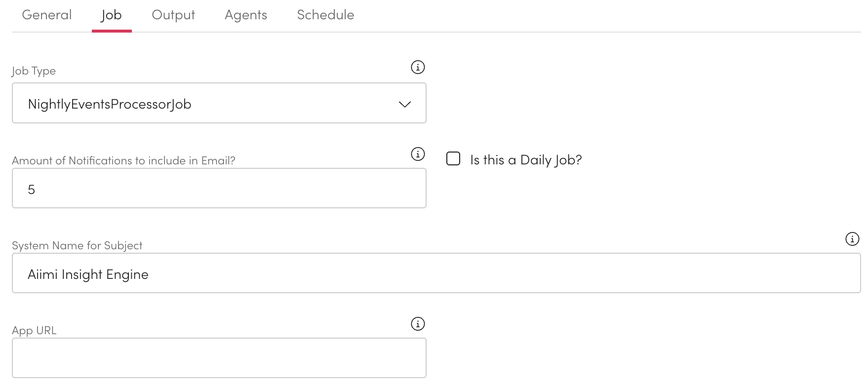868x386 pixels.
Task: Click the Job Type dropdown chevron arrow
Action: 405,104
